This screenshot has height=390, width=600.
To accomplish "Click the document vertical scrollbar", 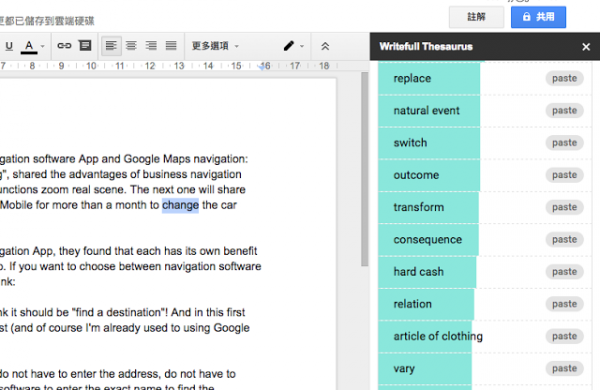I will (x=364, y=169).
